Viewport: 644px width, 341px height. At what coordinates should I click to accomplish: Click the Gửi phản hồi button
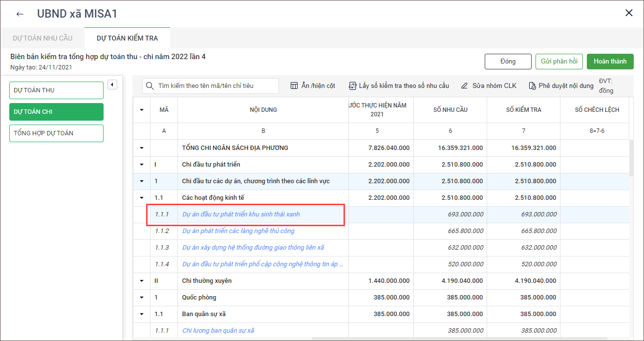559,62
